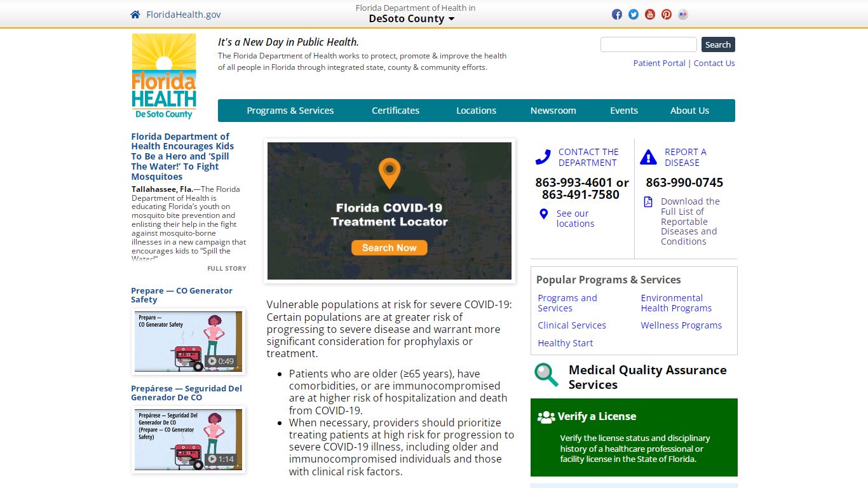
Task: Play the CO Generator Safety video thumbnail, 0:49
Action: (188, 342)
